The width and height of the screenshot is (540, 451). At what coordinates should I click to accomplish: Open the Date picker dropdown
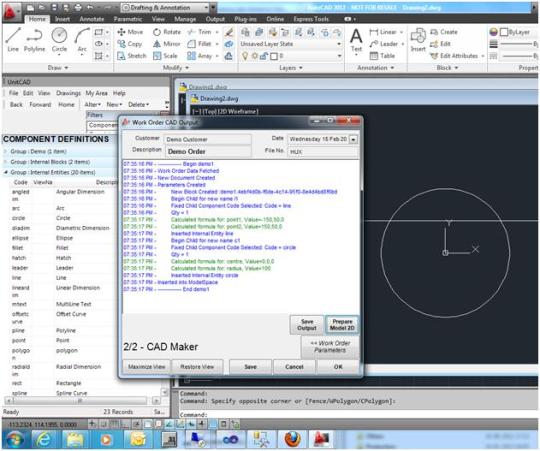(x=353, y=139)
